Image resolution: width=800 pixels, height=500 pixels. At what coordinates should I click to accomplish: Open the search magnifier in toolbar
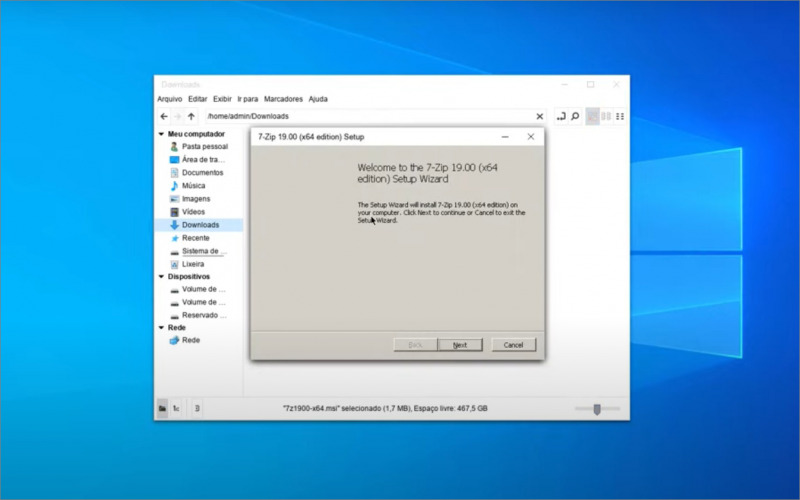575,116
